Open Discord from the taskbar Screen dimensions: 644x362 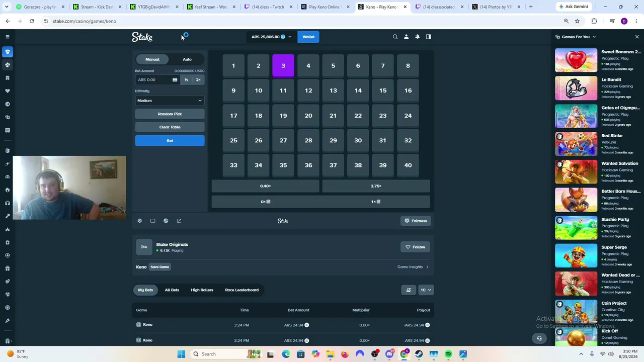(x=389, y=354)
